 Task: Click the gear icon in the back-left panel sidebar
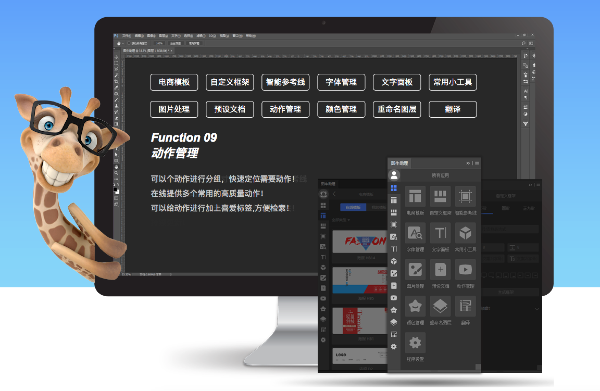click(x=323, y=340)
